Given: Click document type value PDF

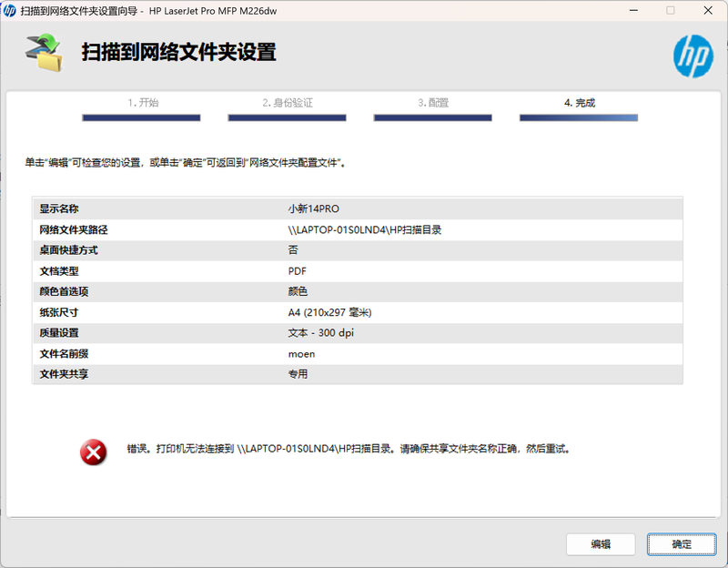Looking at the screenshot, I should click(298, 271).
